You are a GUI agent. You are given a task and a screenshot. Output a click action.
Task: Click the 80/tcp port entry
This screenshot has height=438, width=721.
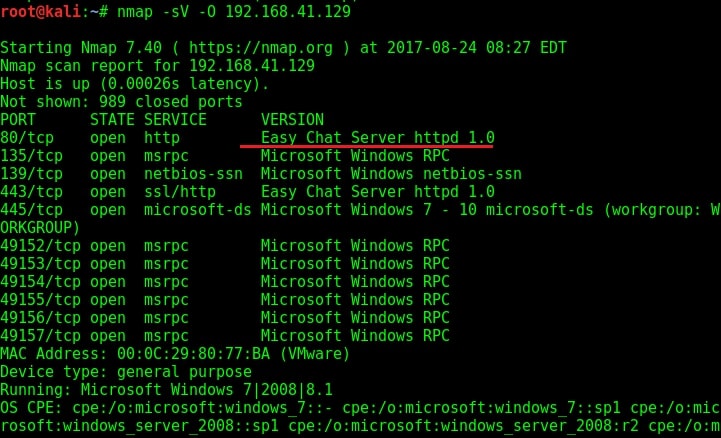tap(27, 138)
